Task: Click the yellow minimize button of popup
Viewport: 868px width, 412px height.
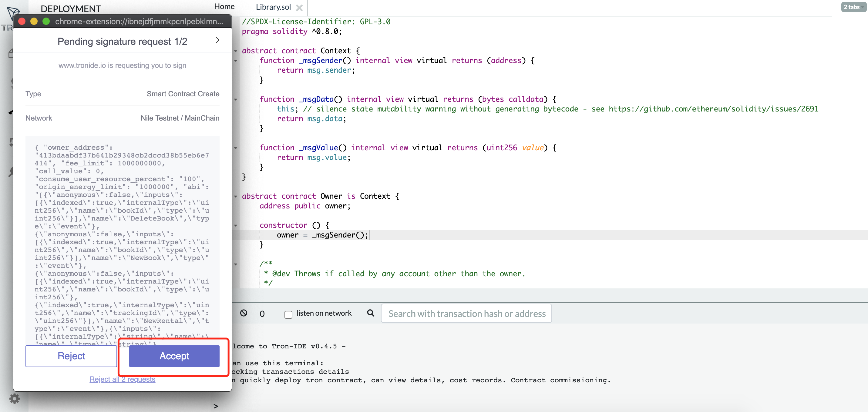Action: pos(34,22)
